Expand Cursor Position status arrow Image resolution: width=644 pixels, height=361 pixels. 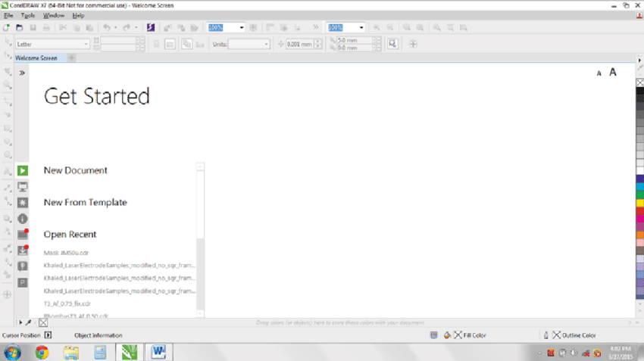(x=48, y=335)
